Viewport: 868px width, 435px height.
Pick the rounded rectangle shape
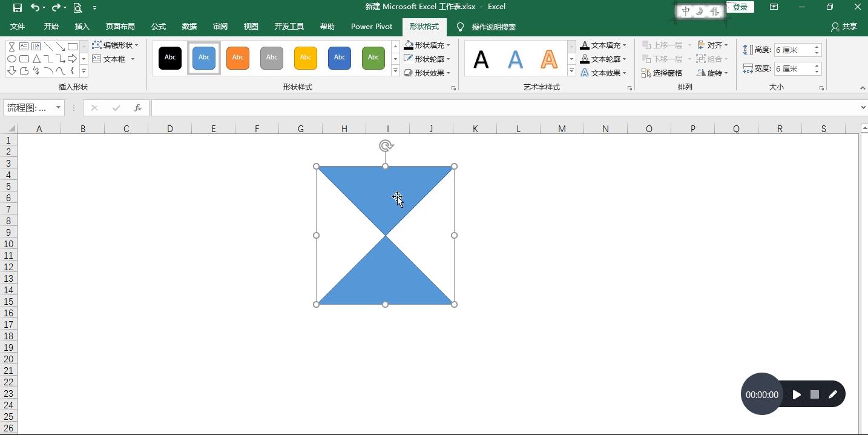(x=24, y=59)
